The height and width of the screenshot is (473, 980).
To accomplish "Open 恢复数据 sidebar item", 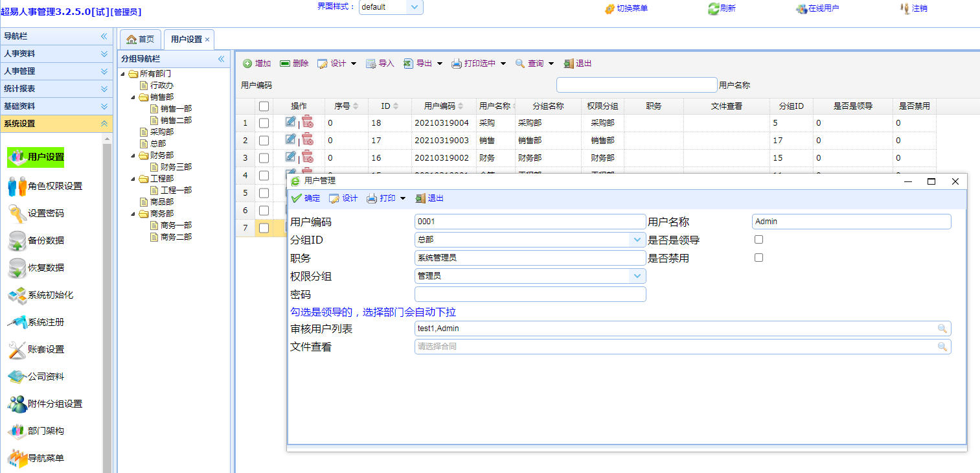I will coord(36,268).
